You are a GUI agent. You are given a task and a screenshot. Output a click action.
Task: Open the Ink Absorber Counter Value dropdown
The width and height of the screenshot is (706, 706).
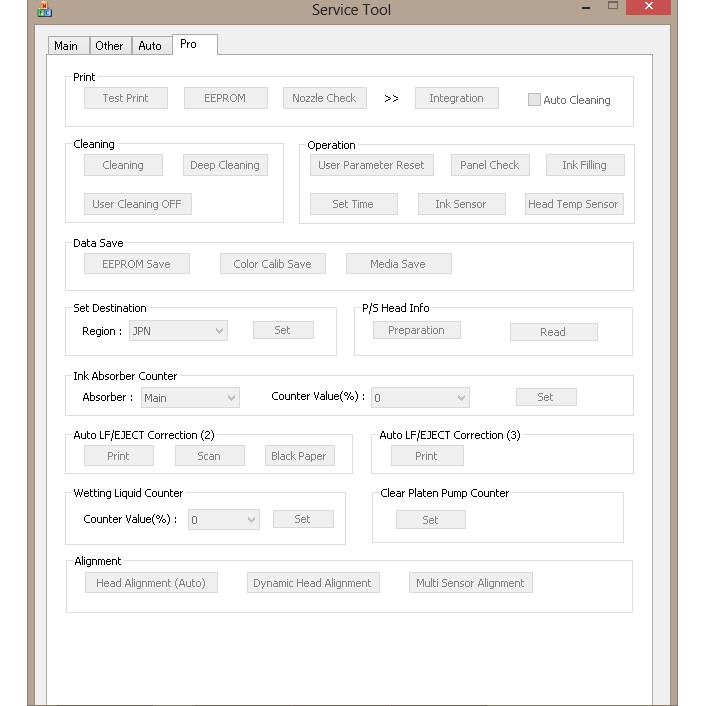tap(420, 398)
